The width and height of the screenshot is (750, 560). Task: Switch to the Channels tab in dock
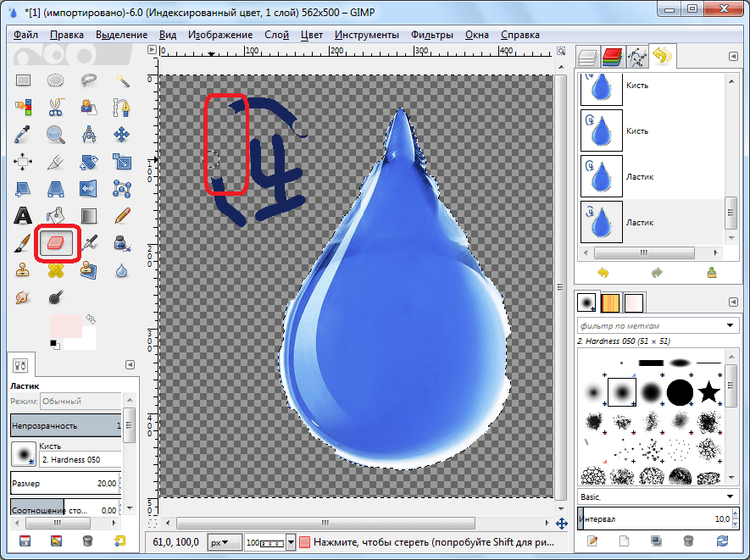pyautogui.click(x=611, y=58)
